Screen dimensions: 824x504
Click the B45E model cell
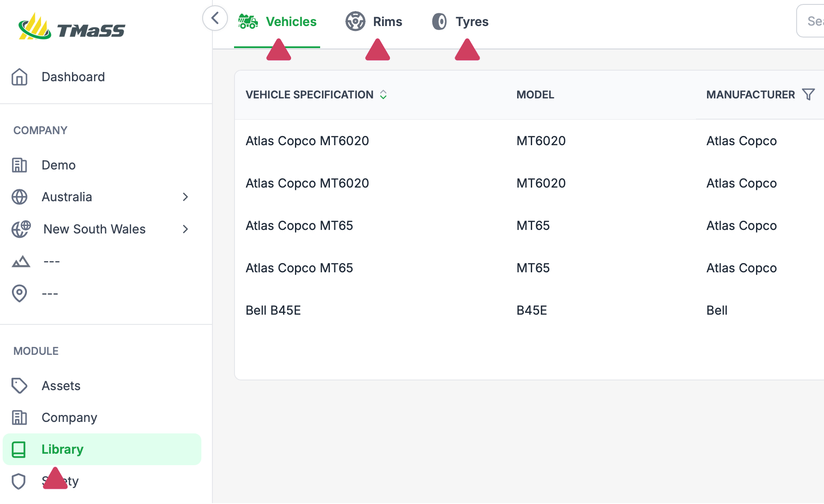coord(532,310)
